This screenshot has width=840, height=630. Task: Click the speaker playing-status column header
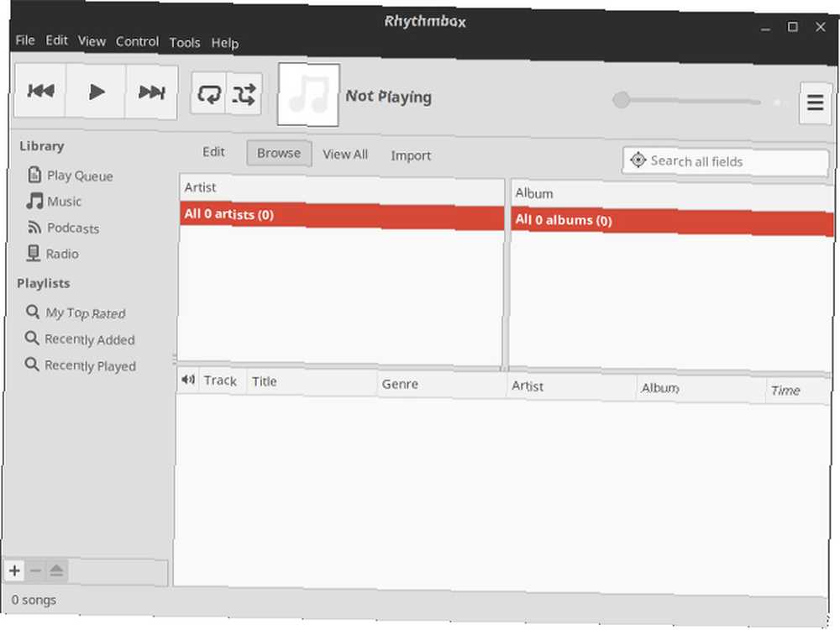point(187,380)
